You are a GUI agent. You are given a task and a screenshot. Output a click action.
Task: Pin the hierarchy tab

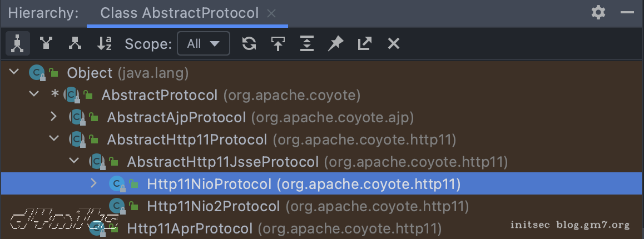335,43
